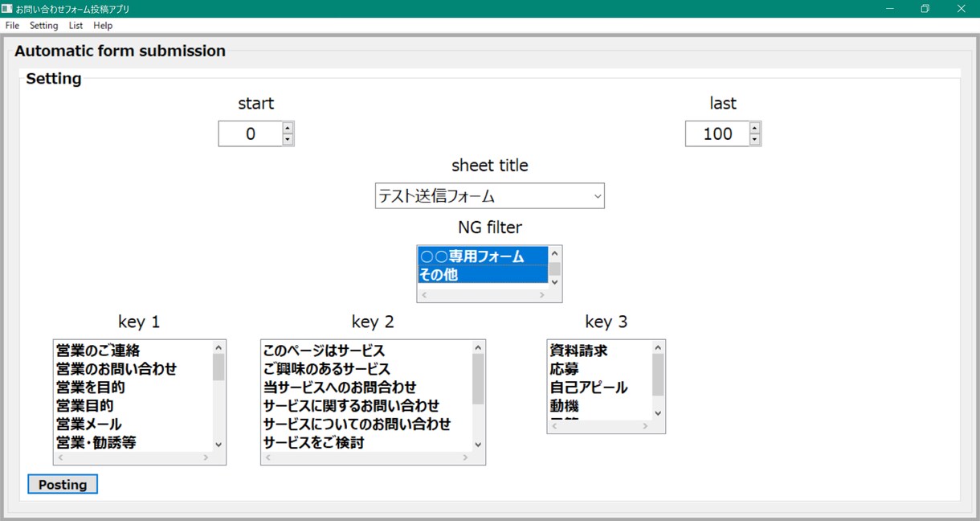Select ご興味のあるサービス in key 2 list

click(x=366, y=369)
